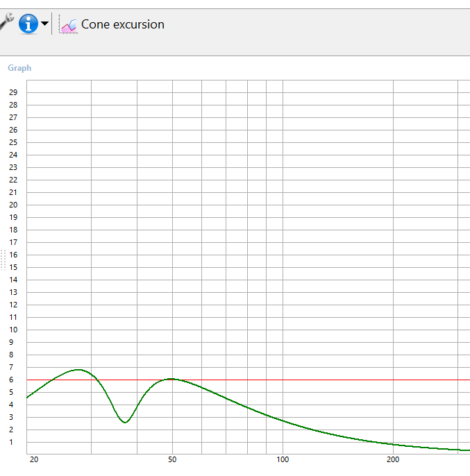Screen dimensions: 470x476
Task: Click the dotted panel grip handle
Action: tap(3, 260)
